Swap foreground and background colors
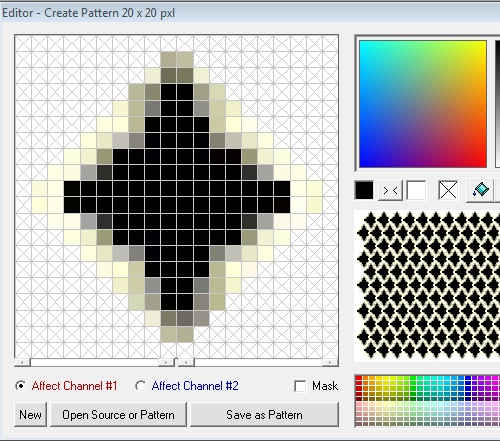The height and width of the screenshot is (441, 500). point(390,190)
